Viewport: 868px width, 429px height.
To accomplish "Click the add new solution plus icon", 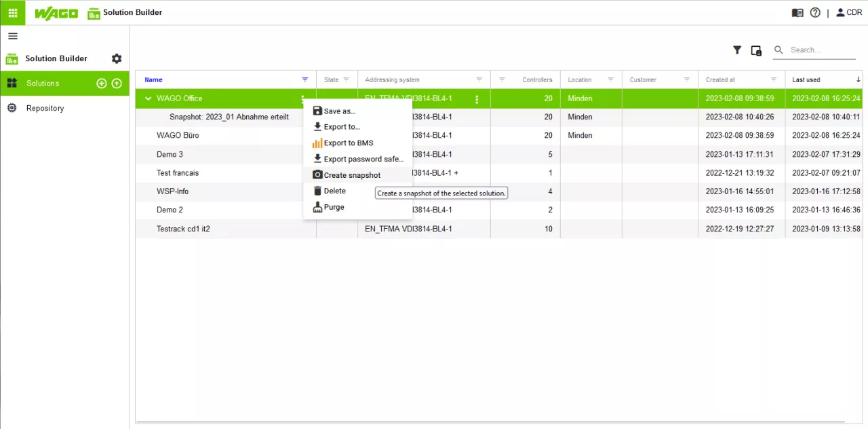I will [102, 83].
